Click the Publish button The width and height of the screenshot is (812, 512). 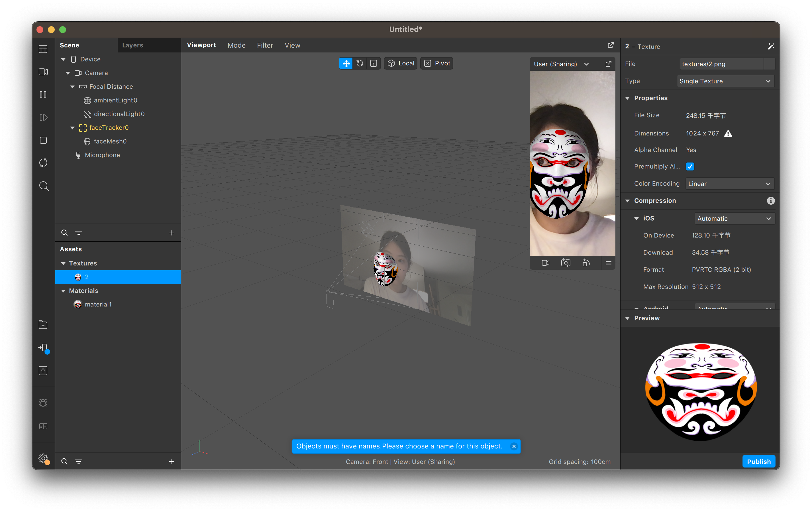click(758, 461)
